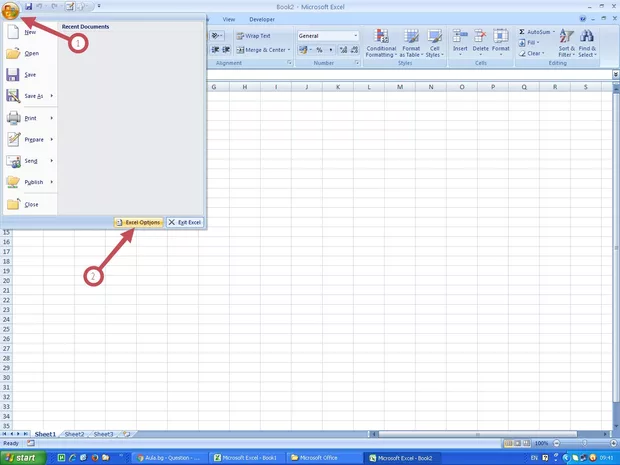
Task: Click the Decrease Decimal icon
Action: [354, 50]
